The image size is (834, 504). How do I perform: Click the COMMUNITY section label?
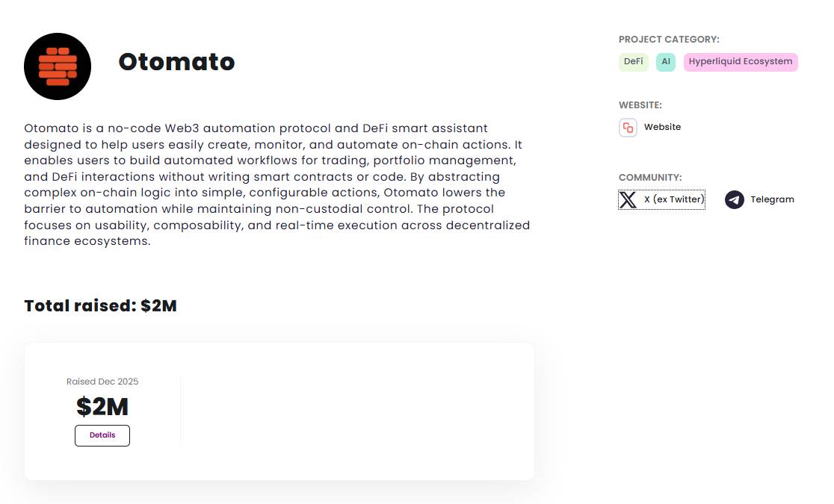(650, 178)
